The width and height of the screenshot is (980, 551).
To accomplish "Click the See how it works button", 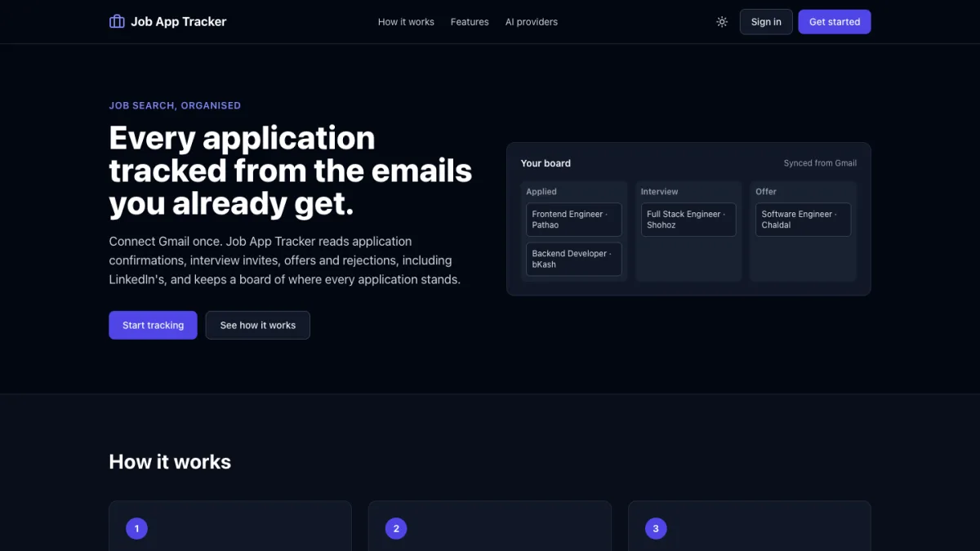I will coord(258,325).
